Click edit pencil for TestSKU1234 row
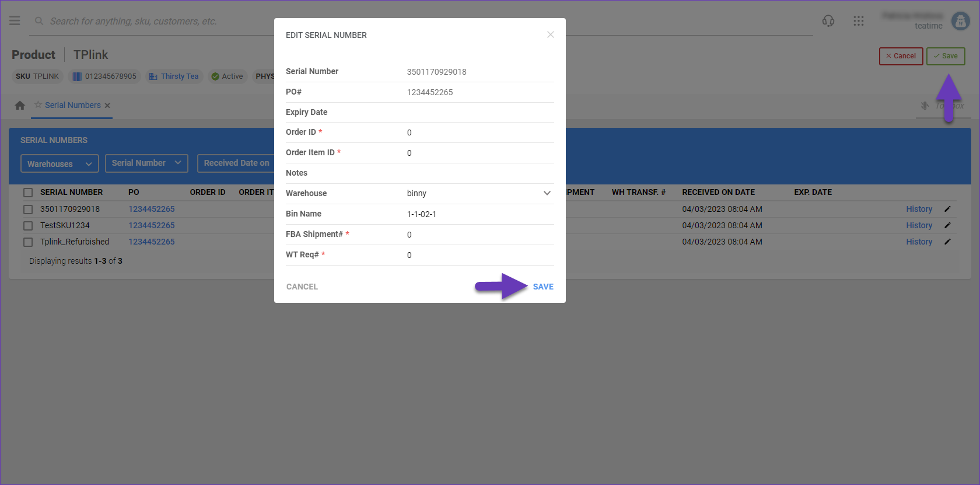980x485 pixels. point(947,225)
